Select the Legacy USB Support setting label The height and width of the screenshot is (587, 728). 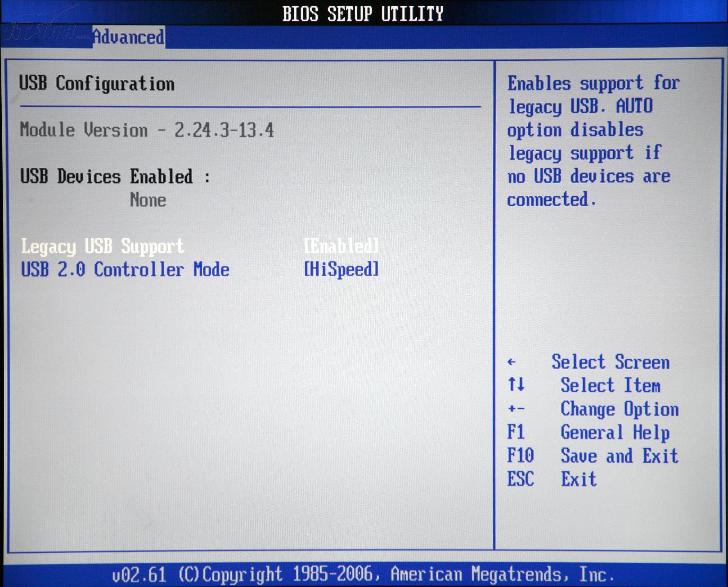[x=103, y=246]
